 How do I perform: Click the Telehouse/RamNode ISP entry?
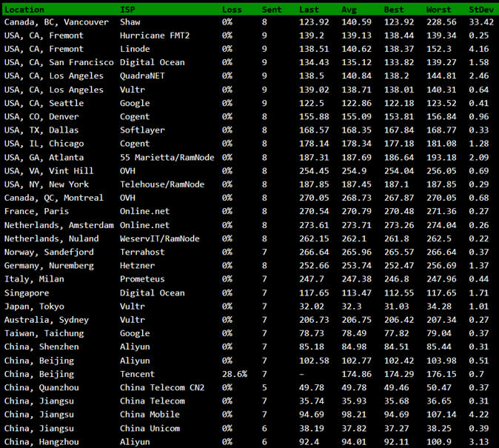[x=162, y=184]
